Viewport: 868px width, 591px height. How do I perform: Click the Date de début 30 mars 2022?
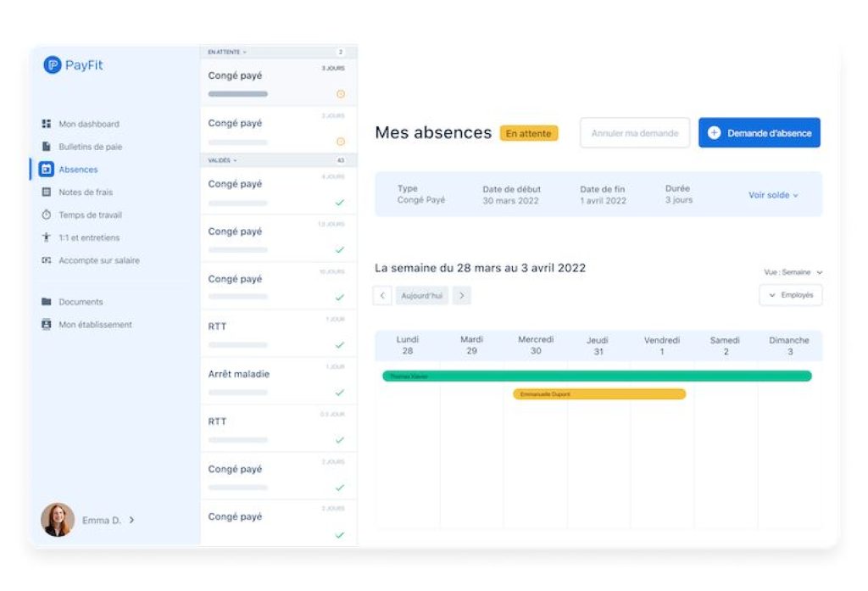pyautogui.click(x=511, y=195)
